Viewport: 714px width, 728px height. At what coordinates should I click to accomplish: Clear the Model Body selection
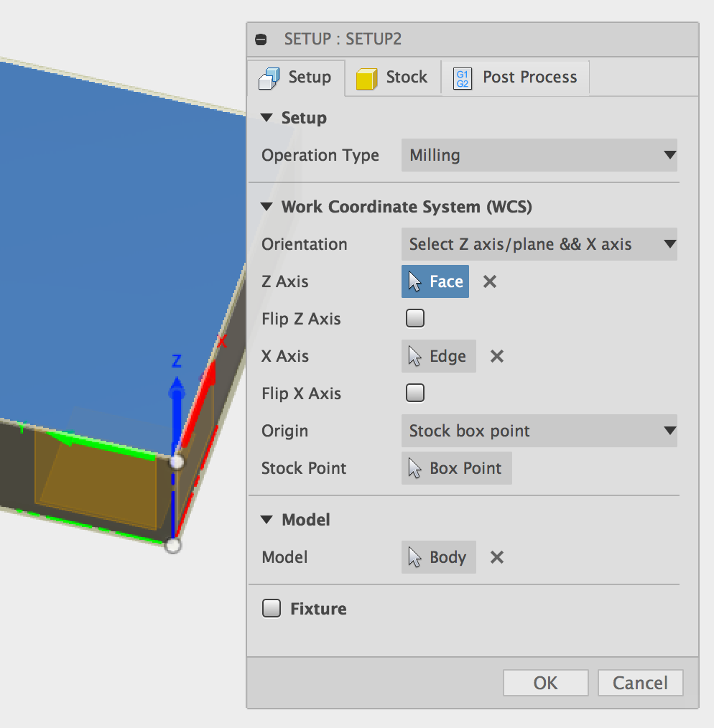[x=496, y=557]
